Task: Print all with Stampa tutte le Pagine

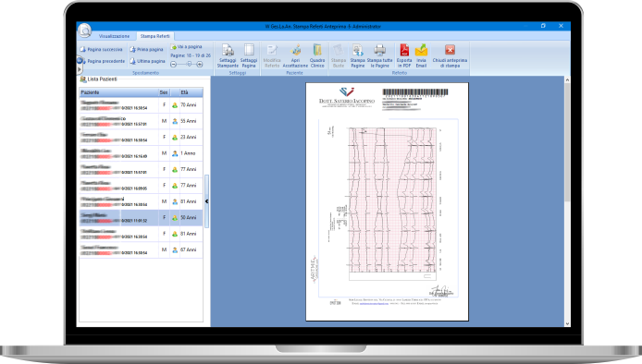Action: (x=379, y=55)
